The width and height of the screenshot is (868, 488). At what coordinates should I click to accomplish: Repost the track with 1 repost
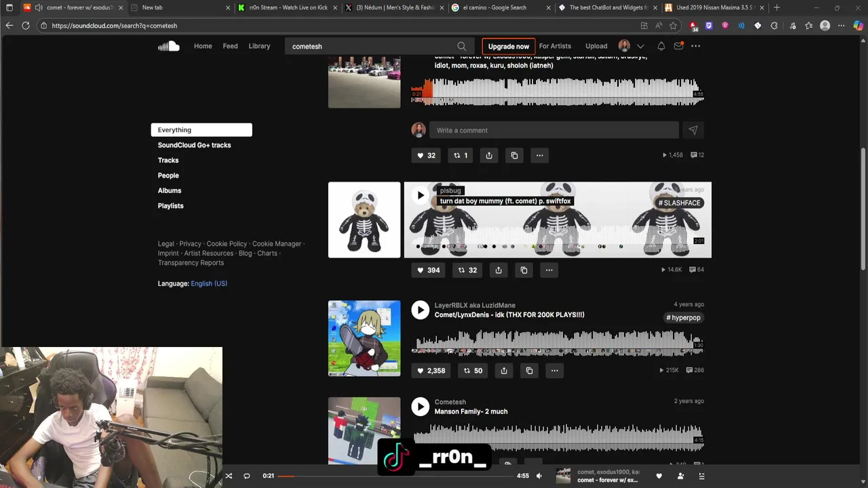(x=459, y=155)
